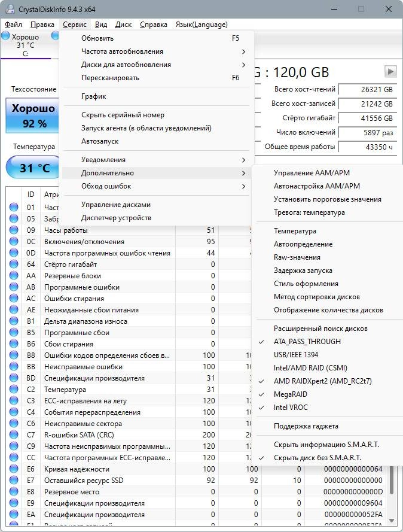This screenshot has width=403, height=532.
Task: Open the Файл menu
Action: pyautogui.click(x=13, y=25)
